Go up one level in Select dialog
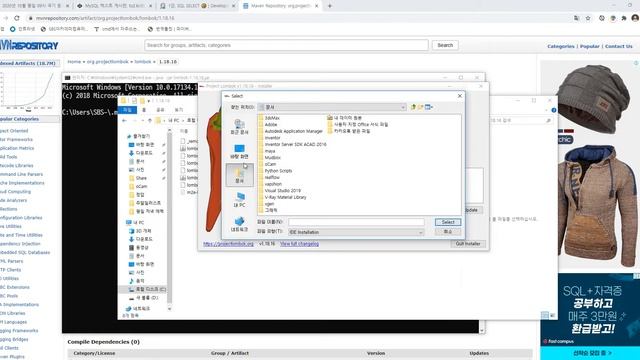This screenshot has height=360, width=640. [413, 107]
